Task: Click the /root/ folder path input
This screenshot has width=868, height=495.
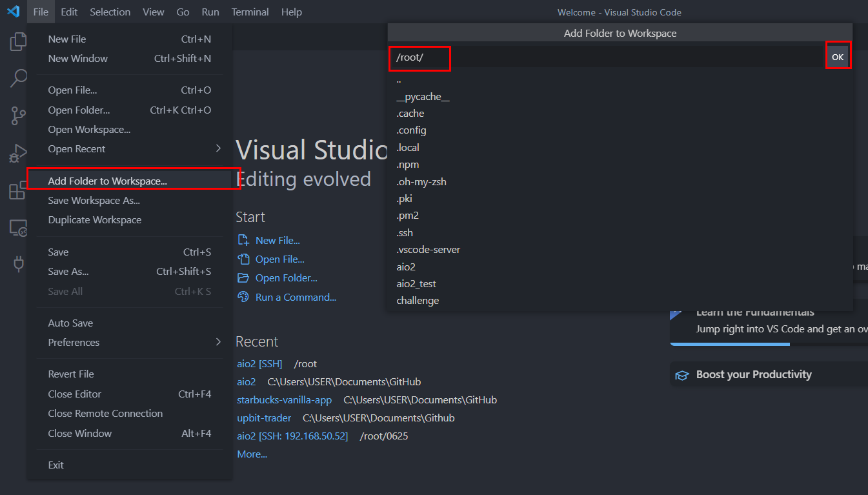Action: [x=607, y=57]
